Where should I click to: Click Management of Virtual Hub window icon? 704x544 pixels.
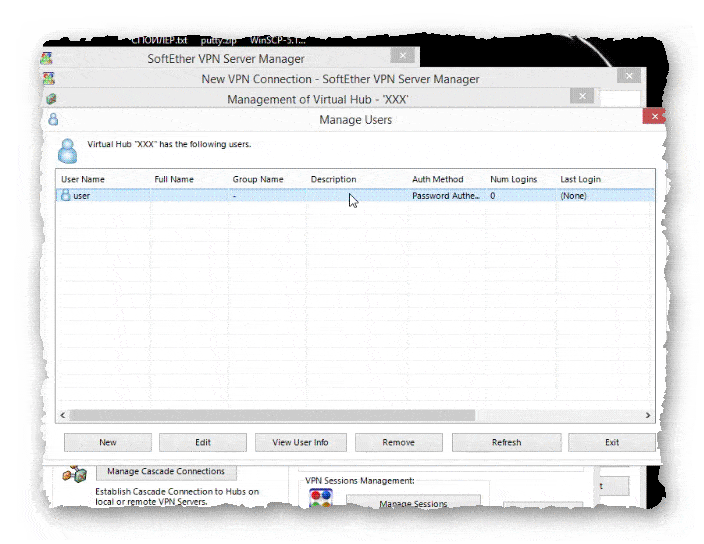point(51,99)
